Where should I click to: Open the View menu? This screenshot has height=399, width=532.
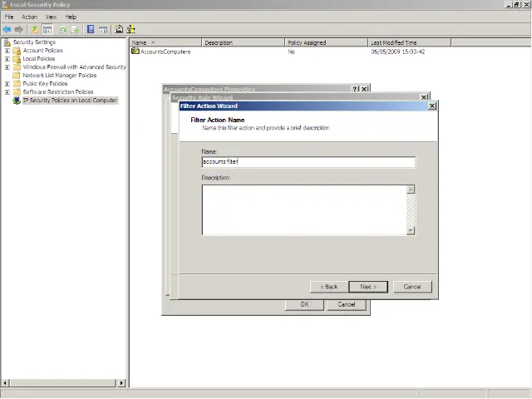(52, 17)
